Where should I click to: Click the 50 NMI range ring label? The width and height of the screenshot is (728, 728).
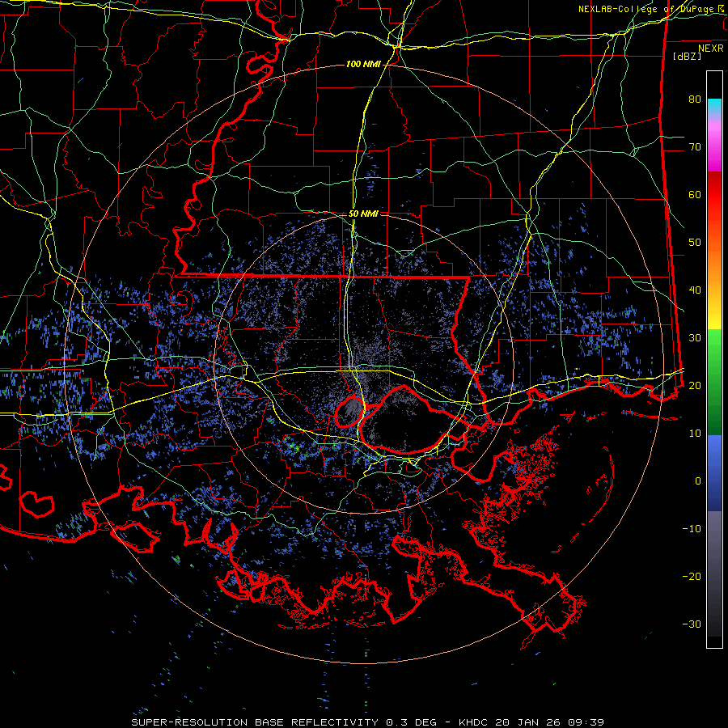tap(363, 214)
